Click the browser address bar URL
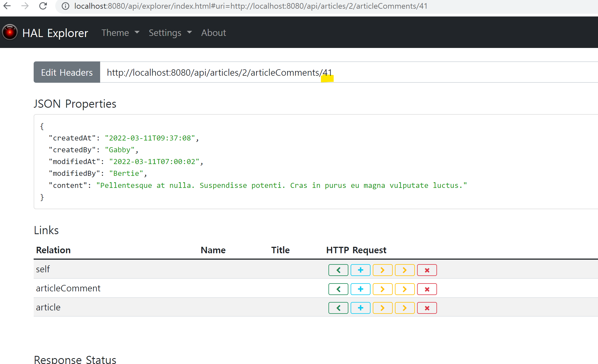The image size is (598, 364). [x=250, y=6]
